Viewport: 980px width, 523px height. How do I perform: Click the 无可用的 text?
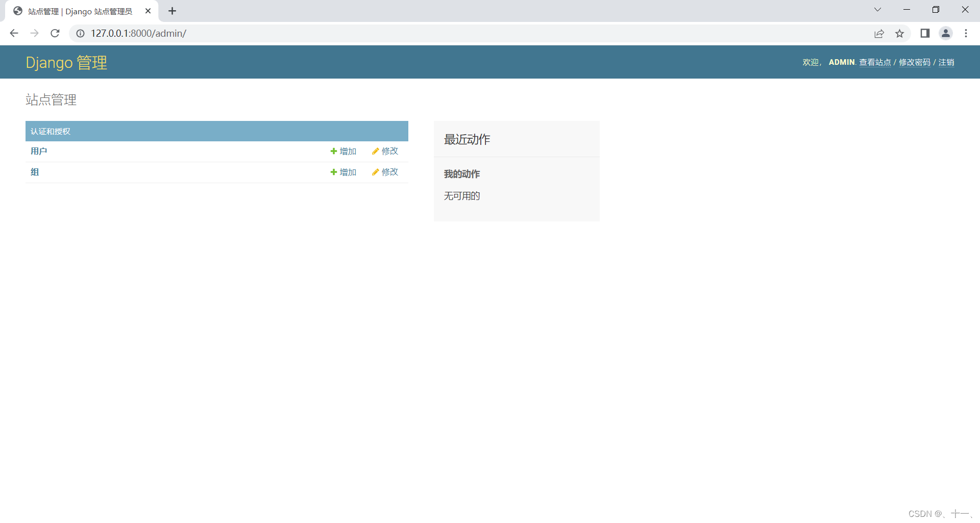(x=462, y=196)
